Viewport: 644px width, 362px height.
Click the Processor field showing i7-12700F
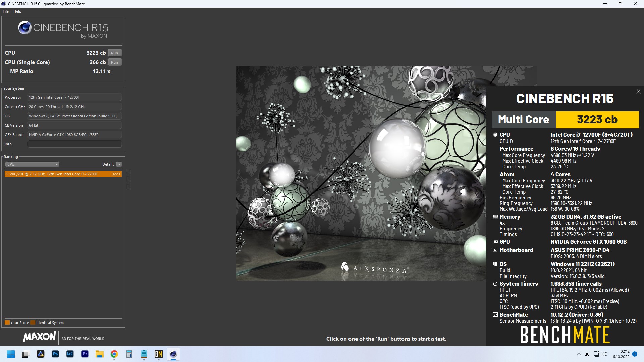[74, 97]
